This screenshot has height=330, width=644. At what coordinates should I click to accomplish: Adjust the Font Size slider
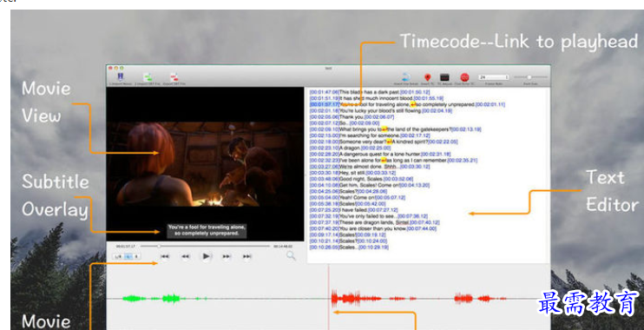(x=530, y=76)
